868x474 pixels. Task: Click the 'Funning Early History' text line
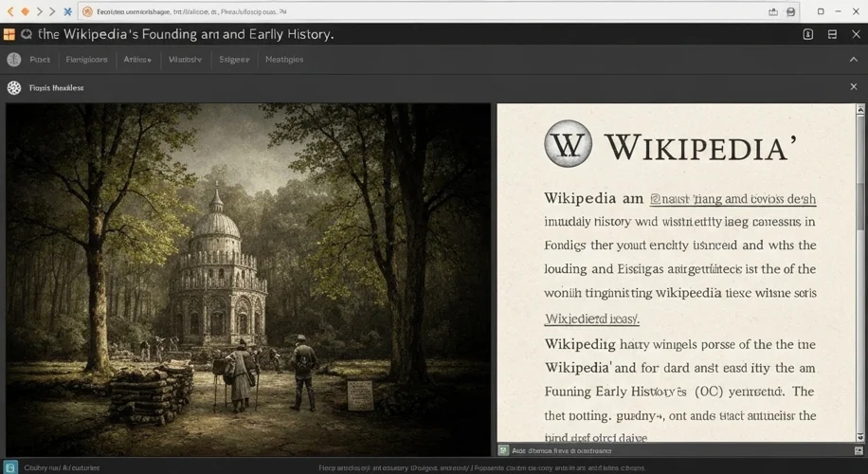point(679,392)
